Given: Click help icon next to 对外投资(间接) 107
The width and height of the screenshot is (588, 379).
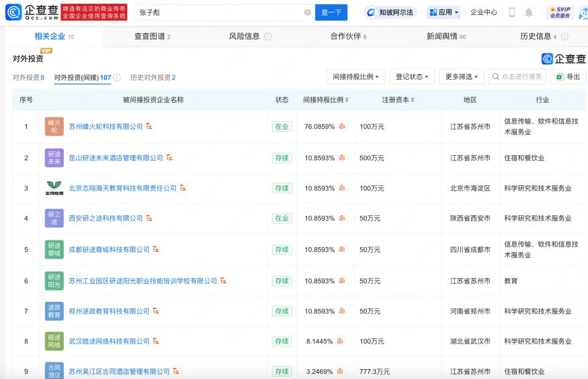Looking at the screenshot, I should pyautogui.click(x=117, y=78).
